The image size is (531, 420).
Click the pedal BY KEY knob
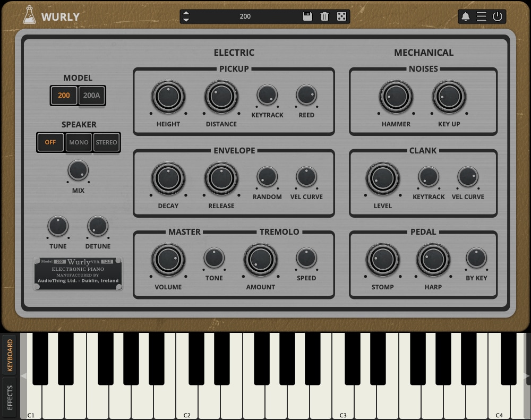click(476, 258)
